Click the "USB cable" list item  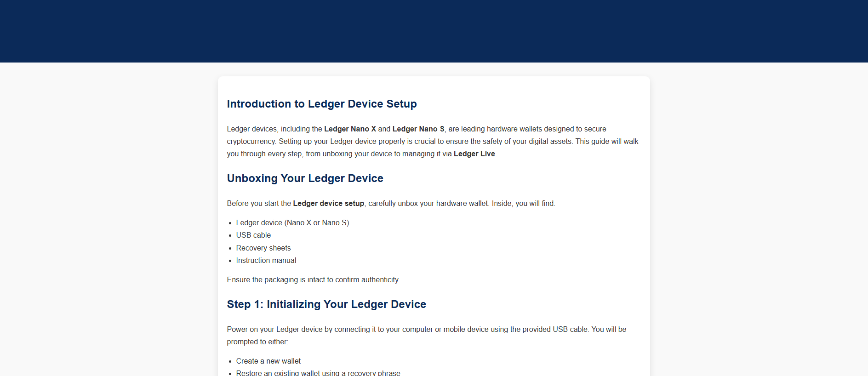[x=253, y=235]
